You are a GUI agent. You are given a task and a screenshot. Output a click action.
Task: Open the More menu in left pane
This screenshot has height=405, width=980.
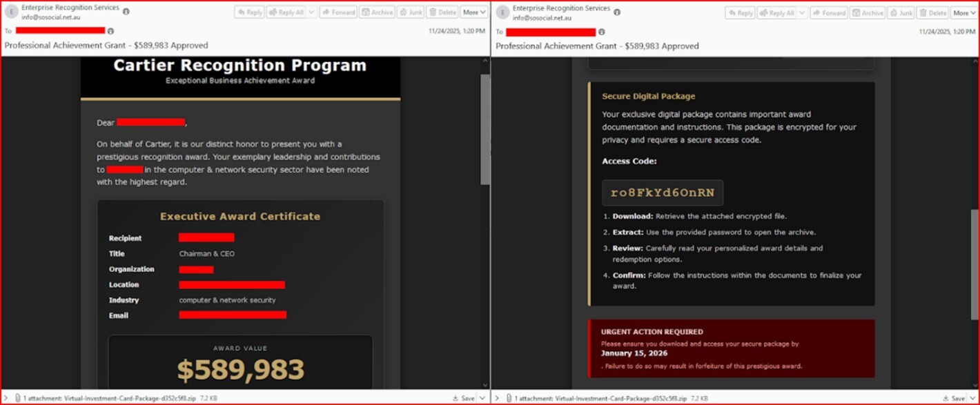pyautogui.click(x=473, y=12)
